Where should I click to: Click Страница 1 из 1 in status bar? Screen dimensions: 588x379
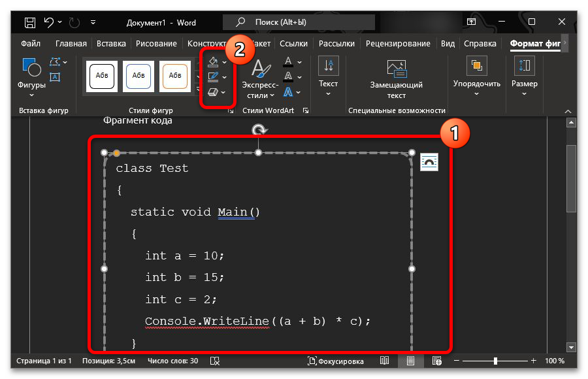pos(44,361)
